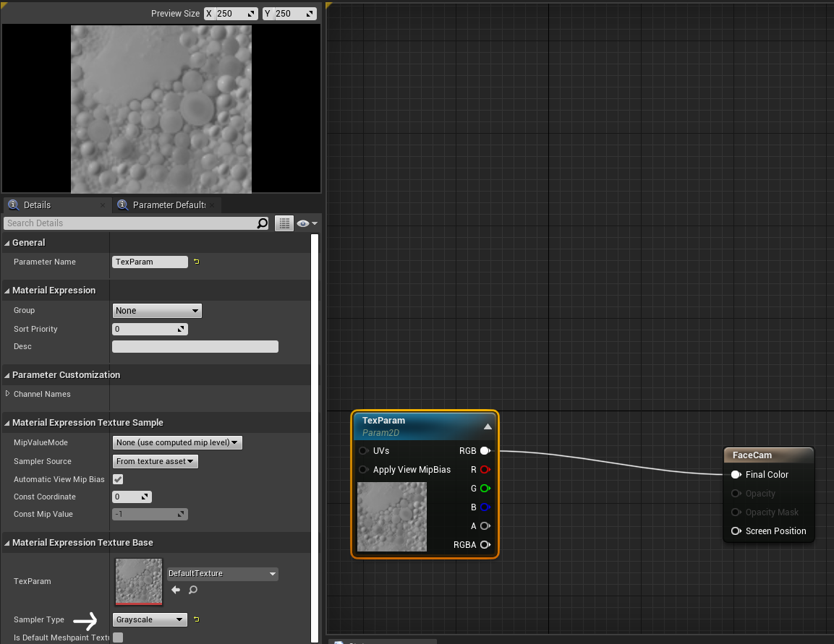
Task: Click the Use Selected Asset arrow icon
Action: pos(176,591)
